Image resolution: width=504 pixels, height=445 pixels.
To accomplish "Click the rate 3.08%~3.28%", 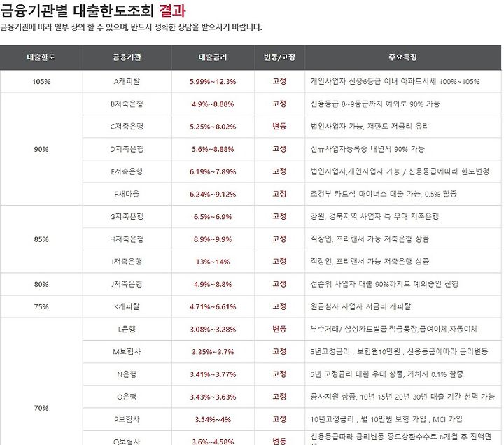I will 213,330.
